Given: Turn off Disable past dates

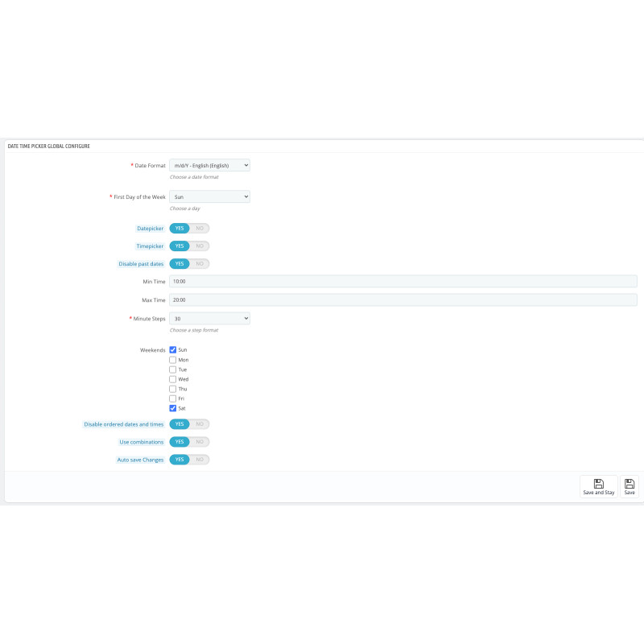Looking at the screenshot, I should pos(200,264).
